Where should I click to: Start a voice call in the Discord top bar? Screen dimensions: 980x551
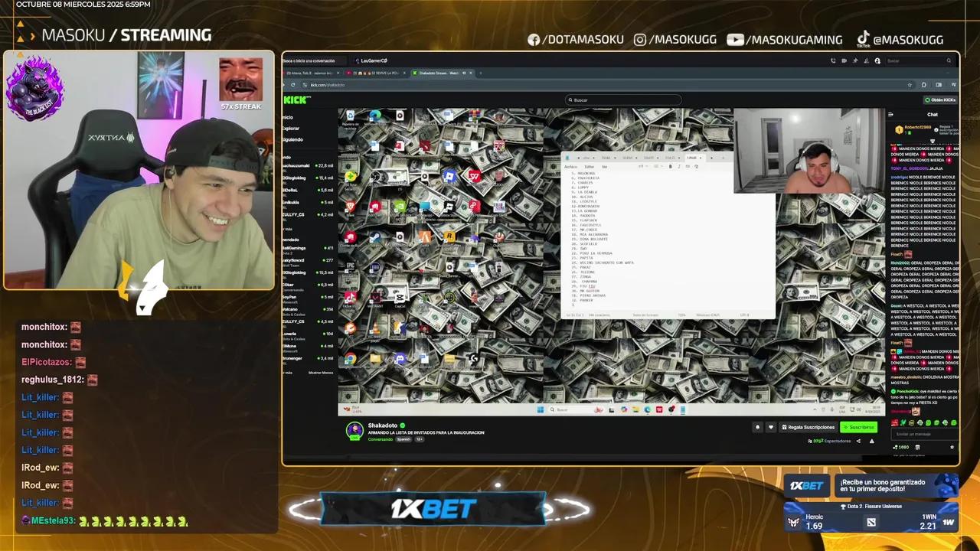coord(833,60)
